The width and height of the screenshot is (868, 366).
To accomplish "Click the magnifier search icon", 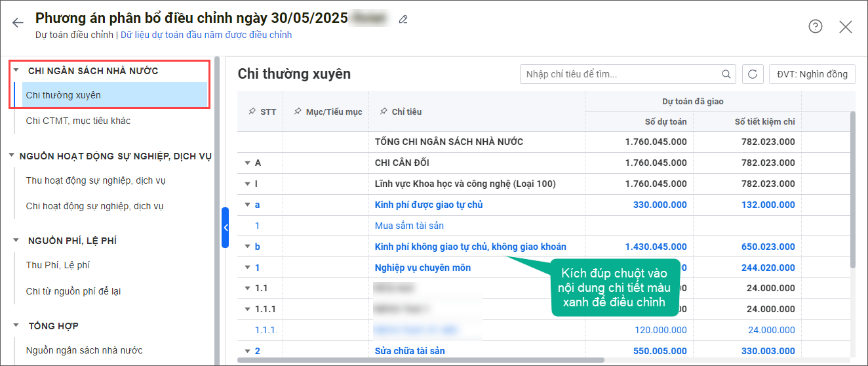I will tap(726, 74).
